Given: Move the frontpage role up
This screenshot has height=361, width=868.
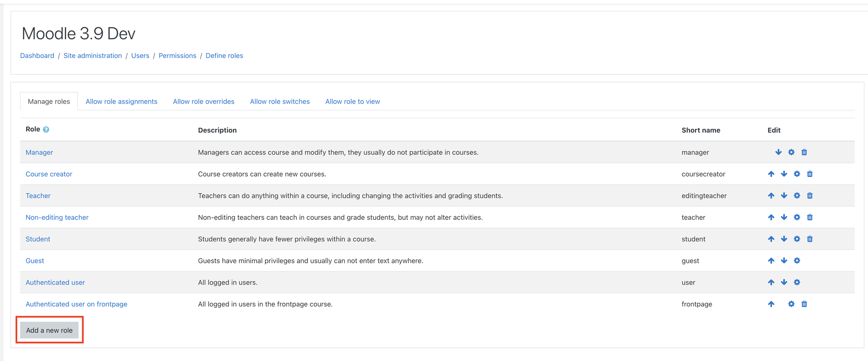Looking at the screenshot, I should click(771, 304).
